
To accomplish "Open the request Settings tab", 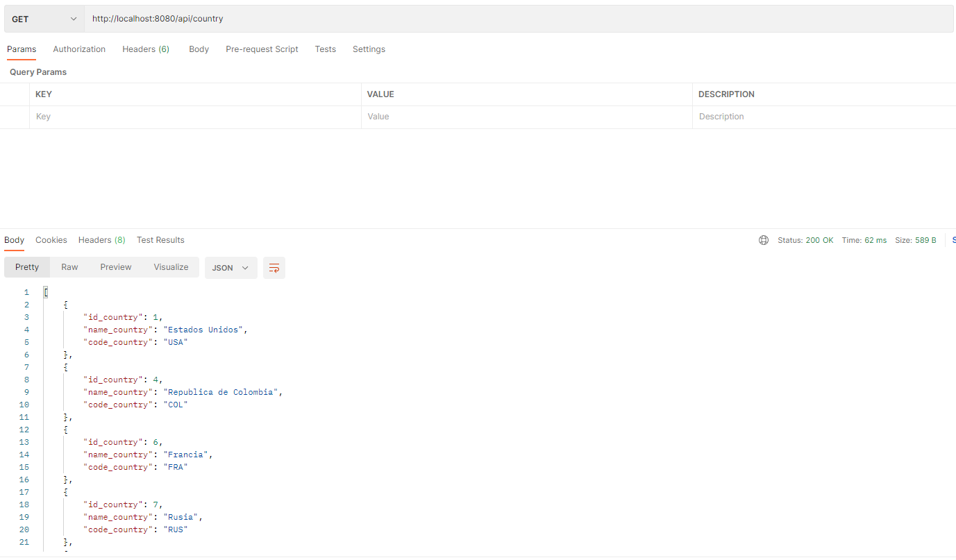I will pos(369,49).
